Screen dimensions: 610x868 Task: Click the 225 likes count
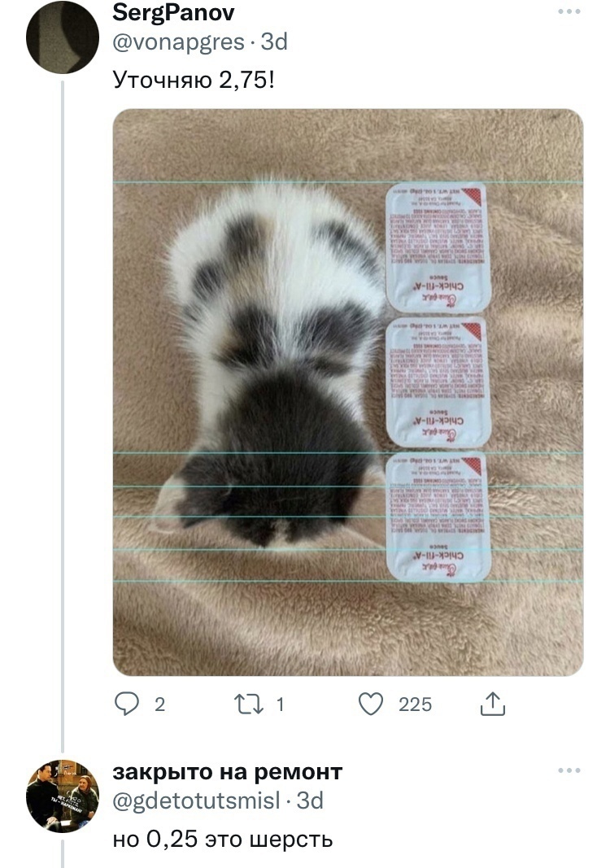click(415, 705)
